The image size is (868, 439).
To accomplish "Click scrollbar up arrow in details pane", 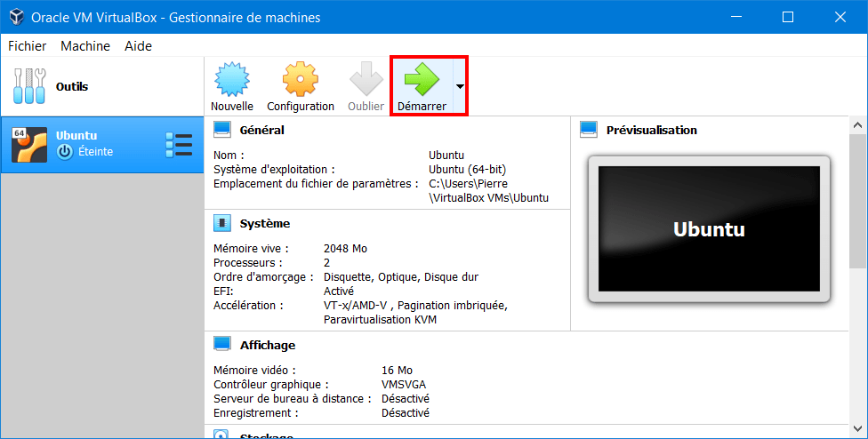I will coord(858,125).
